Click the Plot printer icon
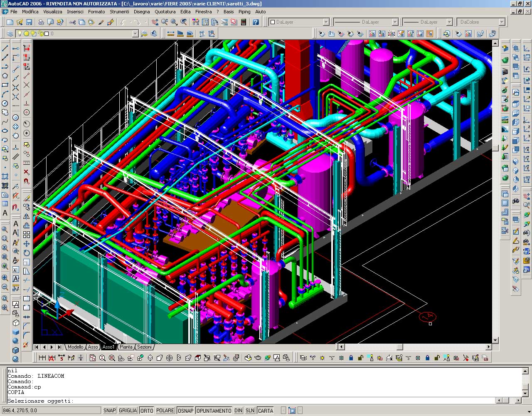The image size is (532, 416). tap(41, 22)
